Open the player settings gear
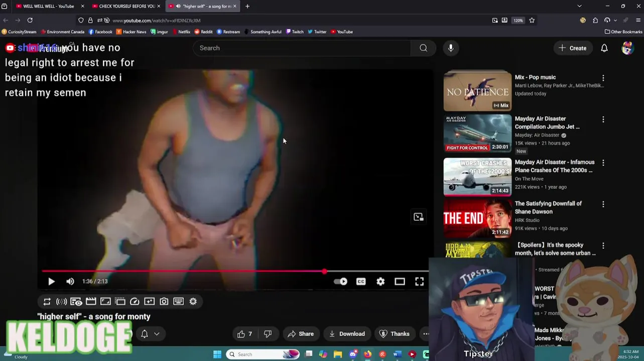644x361 pixels. click(380, 281)
